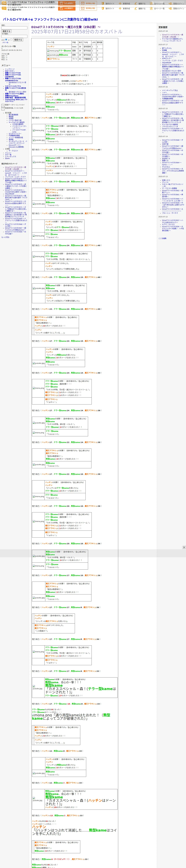Open Connecting With you バトルロイヤル！ menu link
Screen dimensions: 186x868
tap(16, 100)
